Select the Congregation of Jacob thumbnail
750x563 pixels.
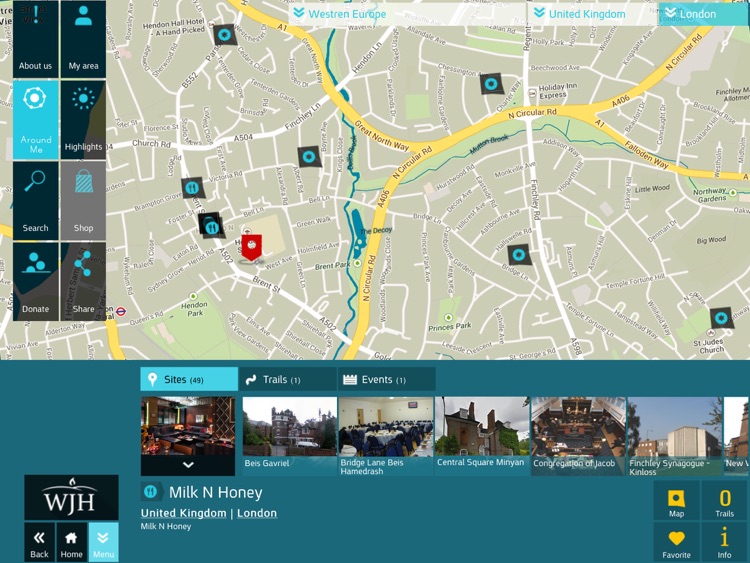coord(578,435)
